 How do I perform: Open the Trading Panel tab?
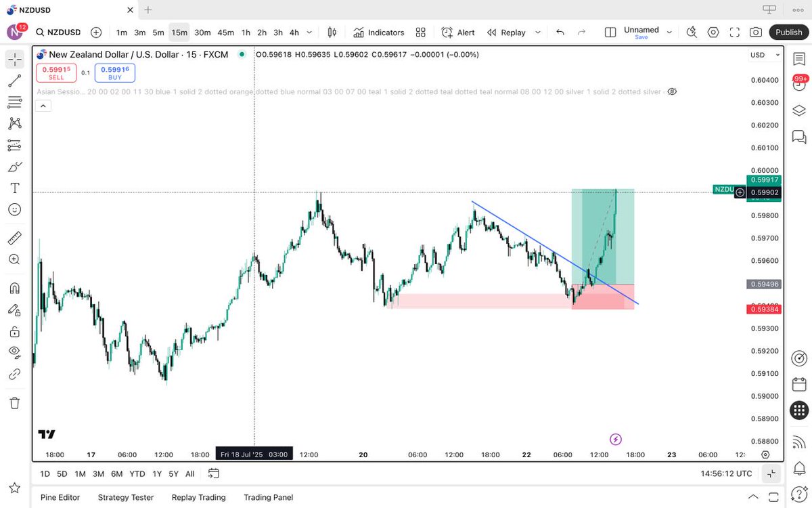pyautogui.click(x=269, y=497)
